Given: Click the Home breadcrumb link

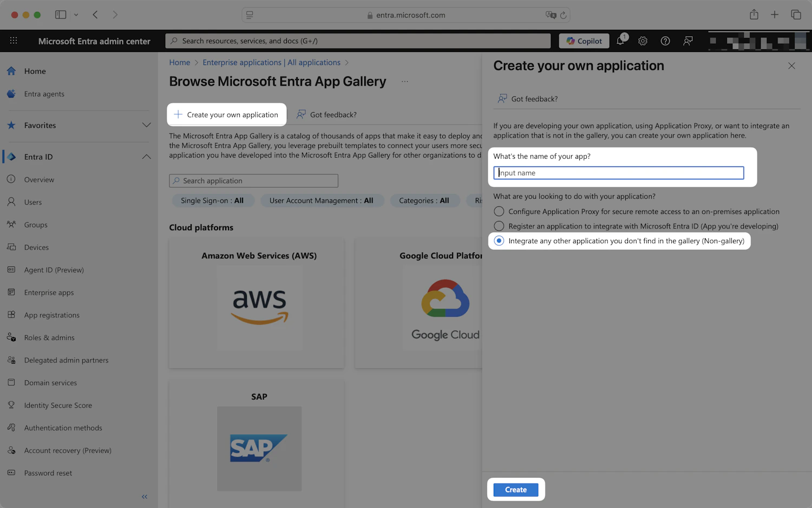Looking at the screenshot, I should [180, 62].
